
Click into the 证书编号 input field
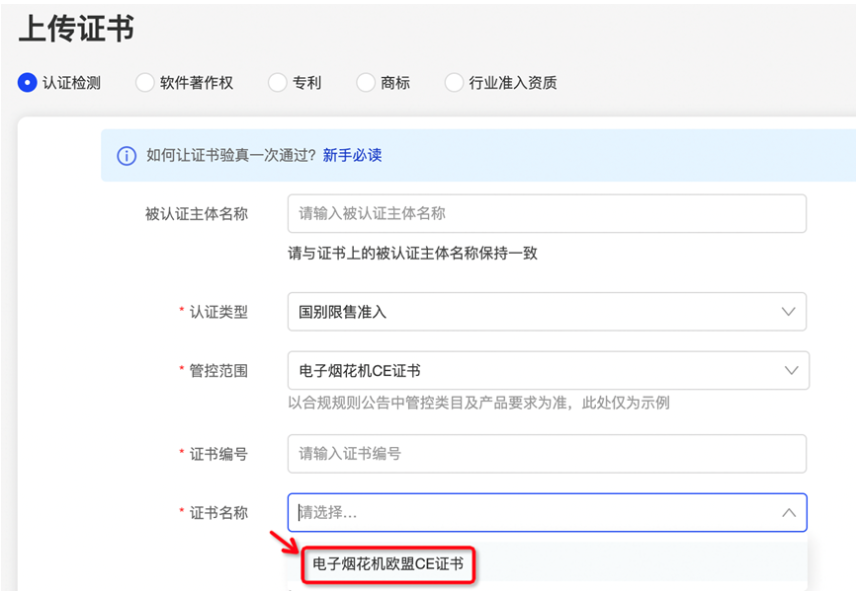click(546, 454)
